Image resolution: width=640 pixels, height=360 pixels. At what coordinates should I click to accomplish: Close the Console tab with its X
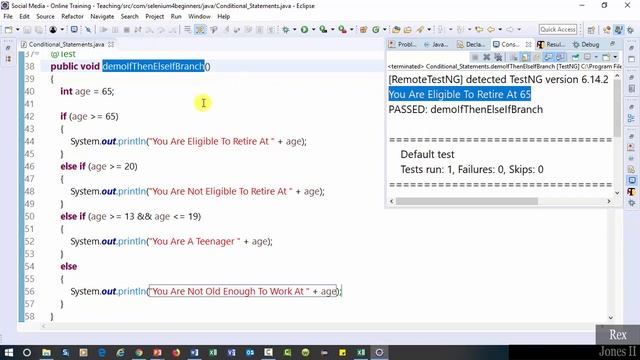pyautogui.click(x=528, y=44)
